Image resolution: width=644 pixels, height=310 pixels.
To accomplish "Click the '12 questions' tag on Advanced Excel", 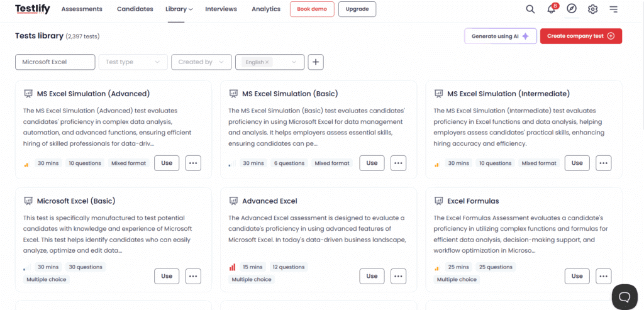I will pos(288,267).
